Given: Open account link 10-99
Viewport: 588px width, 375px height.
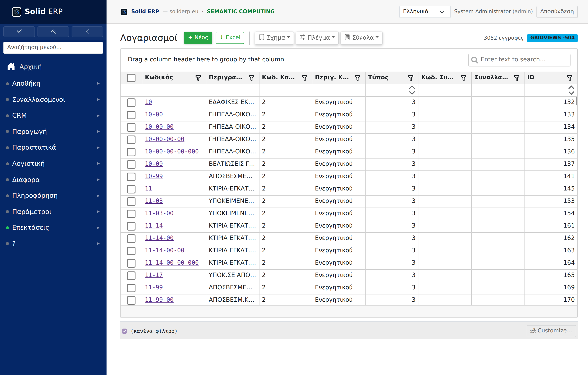Looking at the screenshot, I should coord(154,176).
